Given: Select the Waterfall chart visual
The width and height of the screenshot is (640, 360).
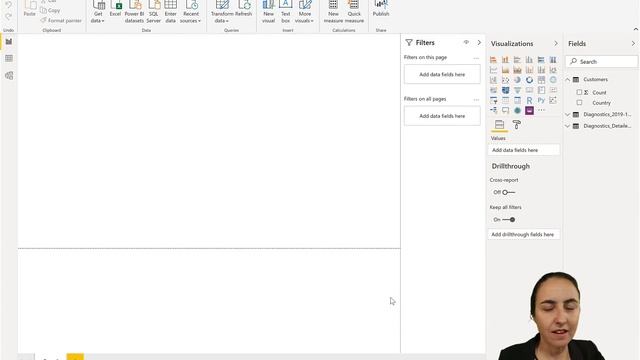Looking at the screenshot, I should 493,80.
